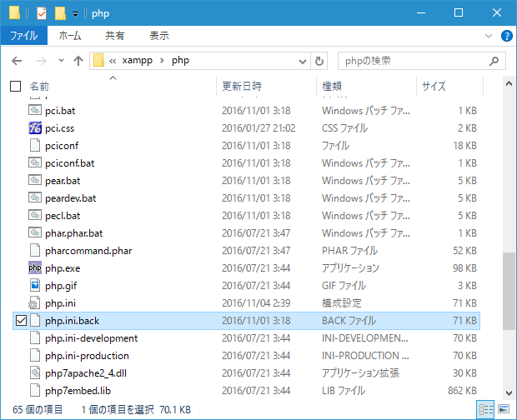Click the vertical scrollbar thumb
Image resolution: width=517 pixels, height=420 pixels.
pyautogui.click(x=509, y=291)
